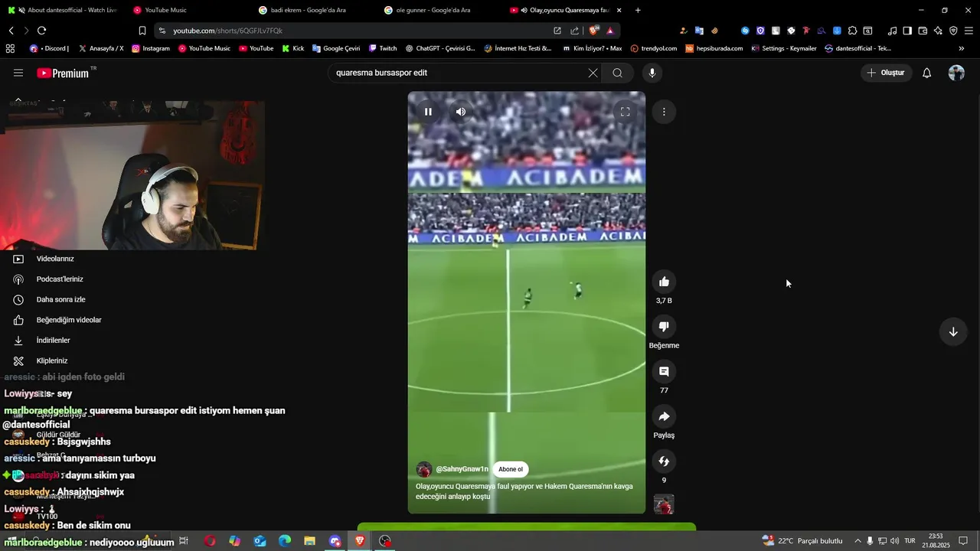
Task: Open İndirilenler in the sidebar
Action: point(54,341)
